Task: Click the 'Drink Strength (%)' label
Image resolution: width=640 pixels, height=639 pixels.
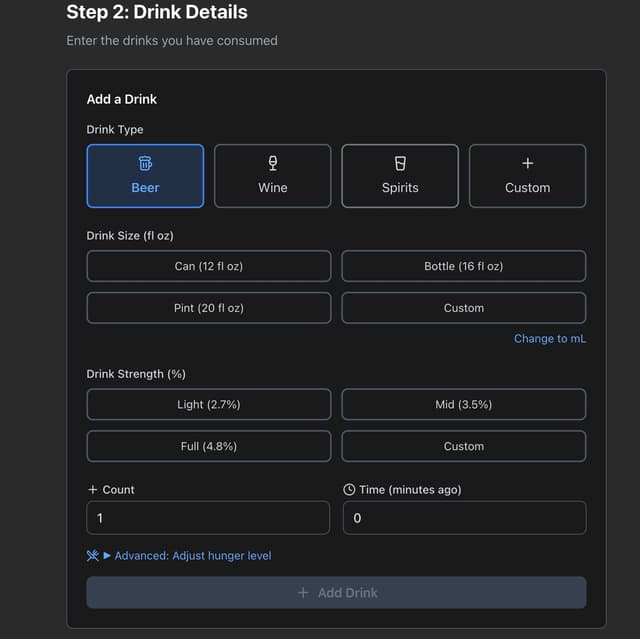Action: pos(136,374)
